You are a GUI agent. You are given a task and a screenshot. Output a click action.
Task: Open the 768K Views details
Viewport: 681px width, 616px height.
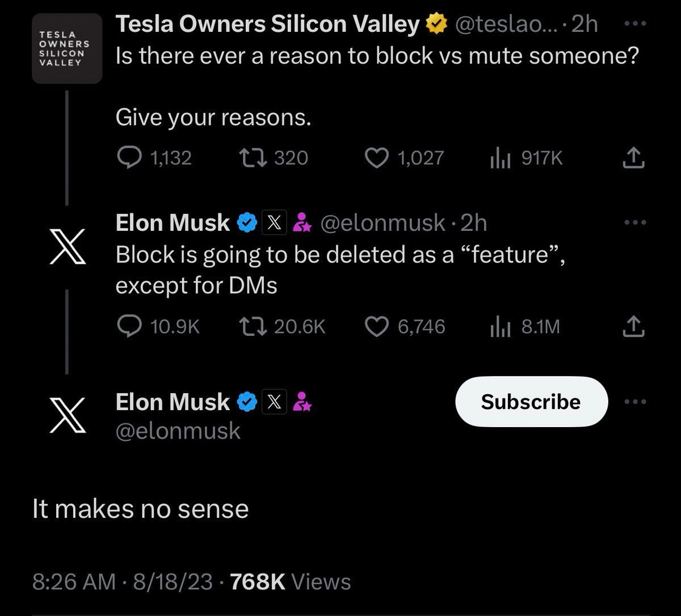[291, 581]
